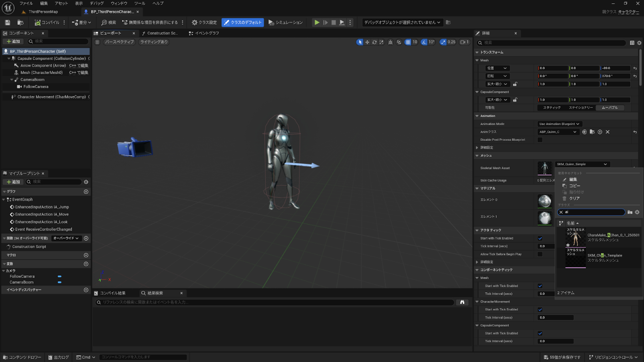Open the SKM_Quinn_Simple mesh dropdown

582,164
